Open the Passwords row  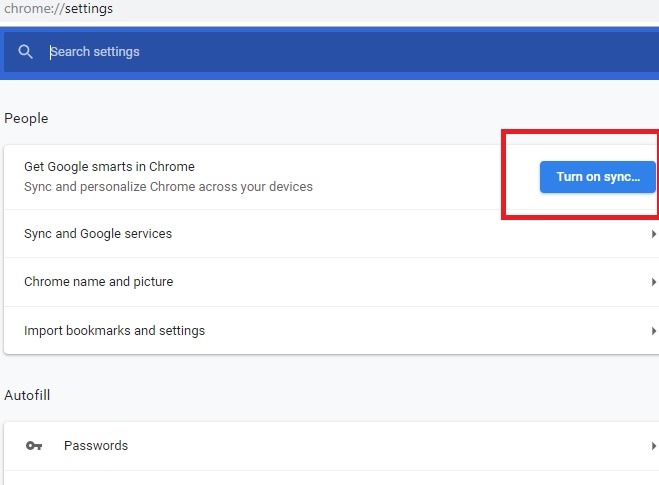pyautogui.click(x=331, y=446)
